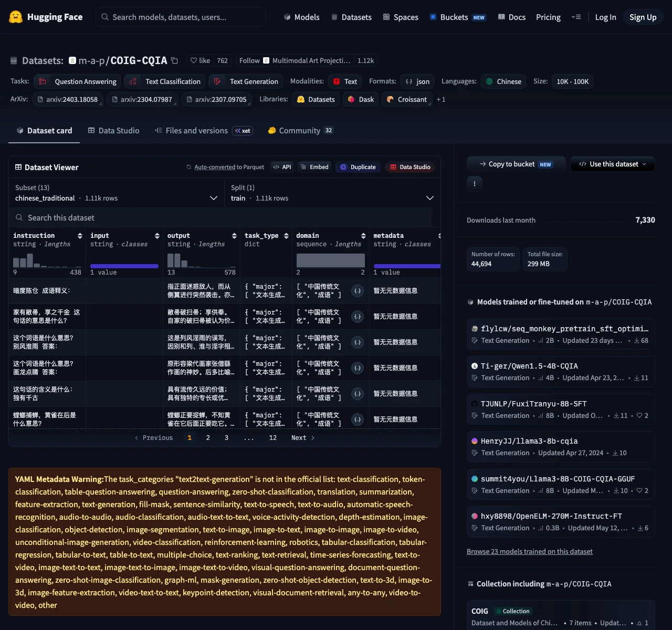Click the three-dot more options button
The image size is (672, 630).
point(475,184)
